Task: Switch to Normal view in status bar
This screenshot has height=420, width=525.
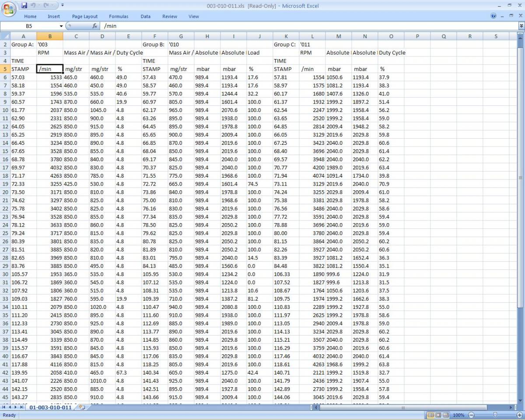Action: point(430,415)
